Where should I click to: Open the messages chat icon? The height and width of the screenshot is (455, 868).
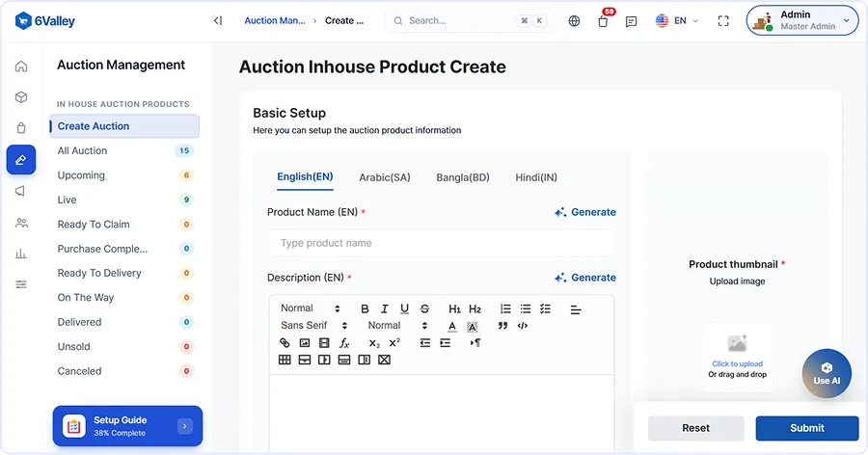631,21
